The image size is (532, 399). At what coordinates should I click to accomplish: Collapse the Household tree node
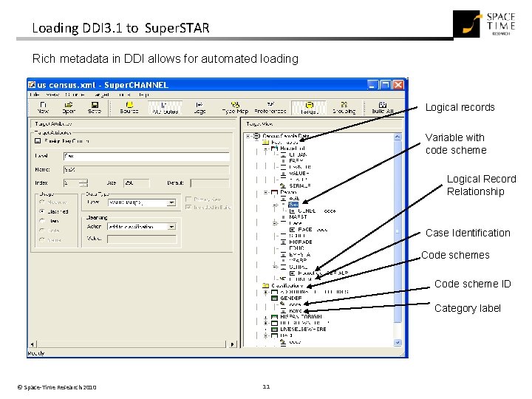266,149
